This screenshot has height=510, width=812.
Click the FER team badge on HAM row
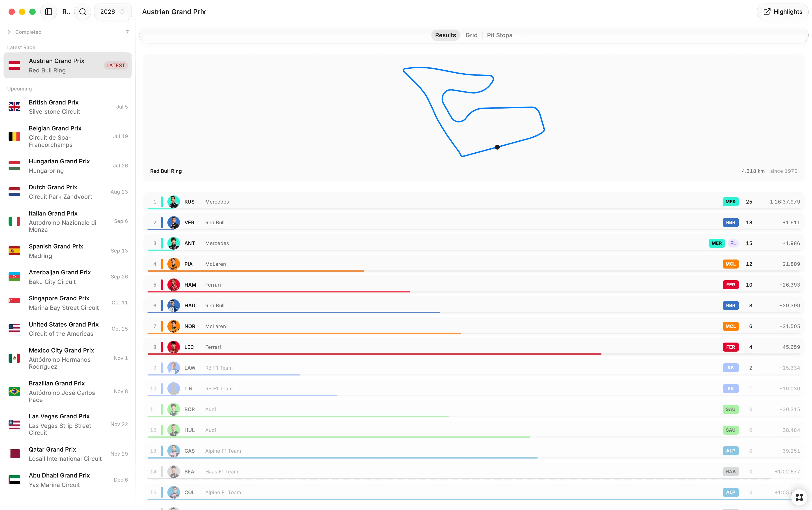pos(730,285)
